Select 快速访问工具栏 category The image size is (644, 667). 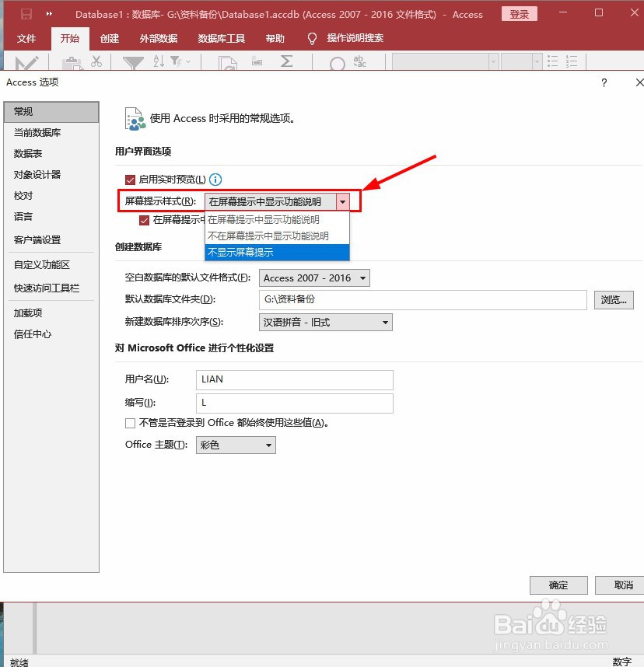click(x=51, y=288)
